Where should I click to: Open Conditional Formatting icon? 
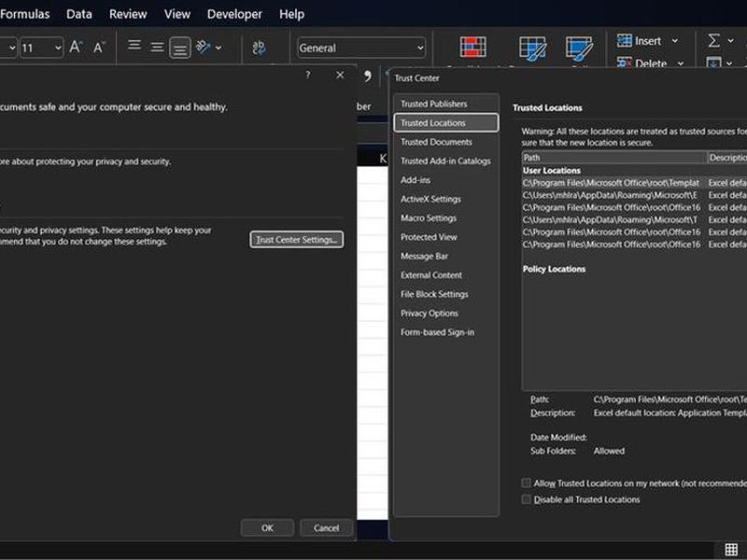[x=472, y=48]
